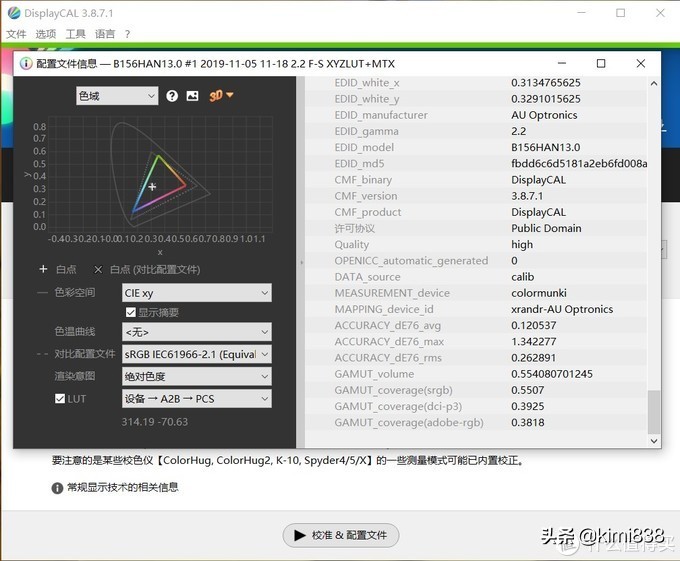Viewport: 680px width, 561px height.
Task: Select the GAMUT_coverage(adobe-rgb) value 0.3818
Action: click(x=527, y=422)
